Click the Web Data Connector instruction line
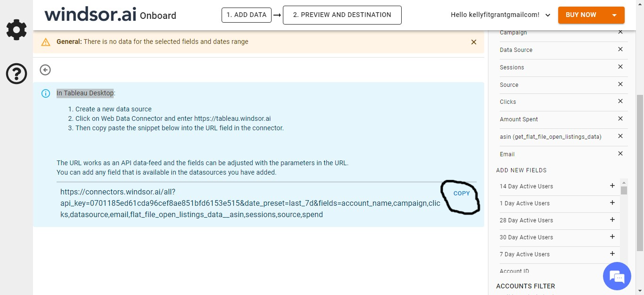644x295 pixels. [173, 118]
